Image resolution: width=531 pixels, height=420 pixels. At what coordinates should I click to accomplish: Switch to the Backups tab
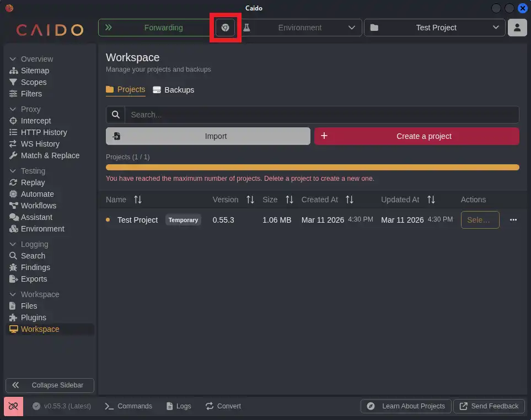click(174, 90)
